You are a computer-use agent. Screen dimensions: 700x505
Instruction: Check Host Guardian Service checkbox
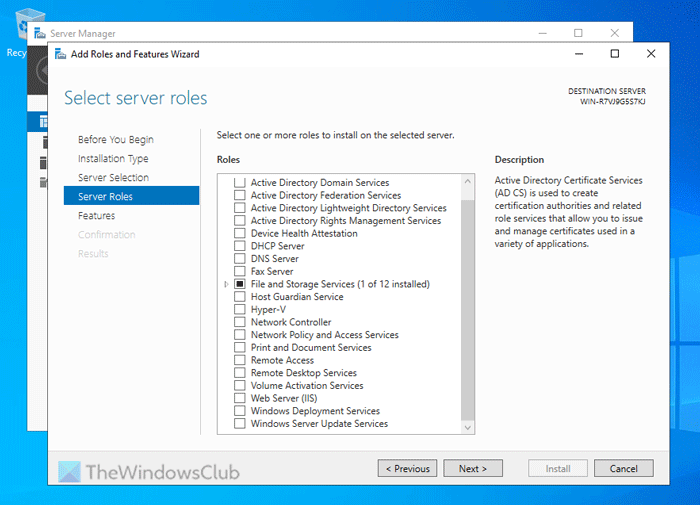click(x=240, y=296)
